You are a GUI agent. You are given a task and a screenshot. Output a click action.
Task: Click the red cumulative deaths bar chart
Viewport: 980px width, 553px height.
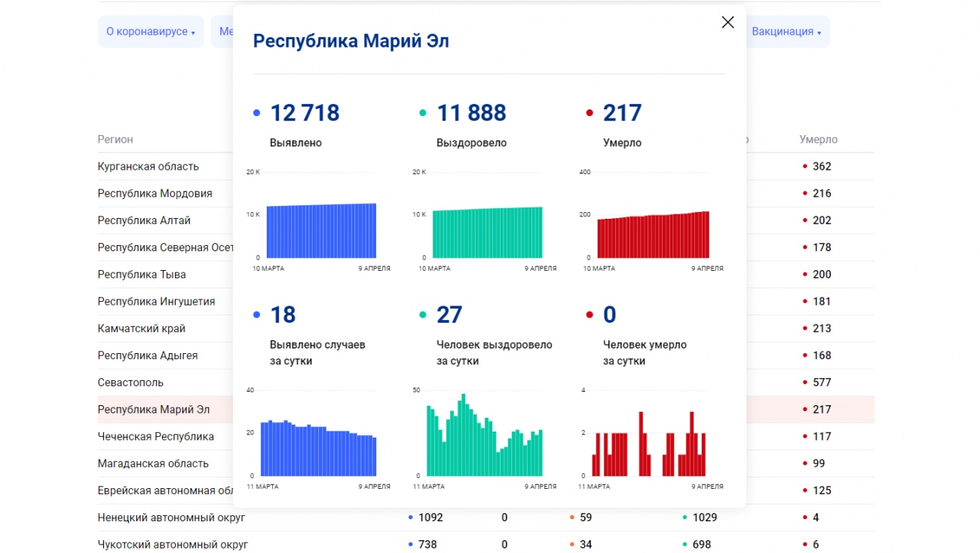(653, 235)
